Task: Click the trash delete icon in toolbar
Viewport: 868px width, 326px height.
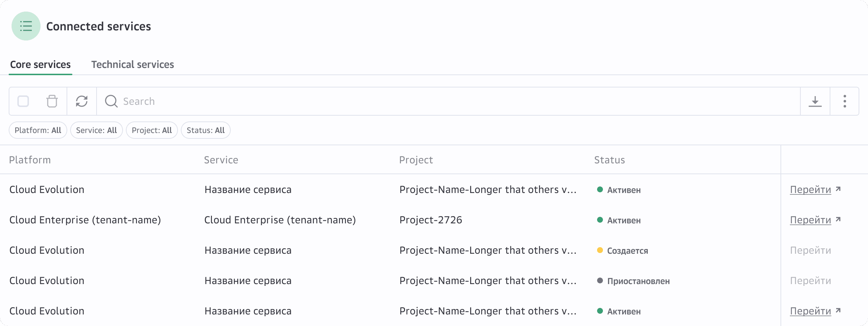Action: pyautogui.click(x=52, y=101)
